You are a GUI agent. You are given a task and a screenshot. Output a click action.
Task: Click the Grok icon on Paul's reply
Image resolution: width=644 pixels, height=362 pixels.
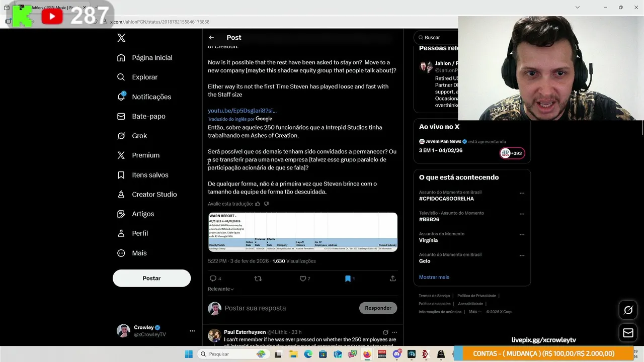click(385, 332)
